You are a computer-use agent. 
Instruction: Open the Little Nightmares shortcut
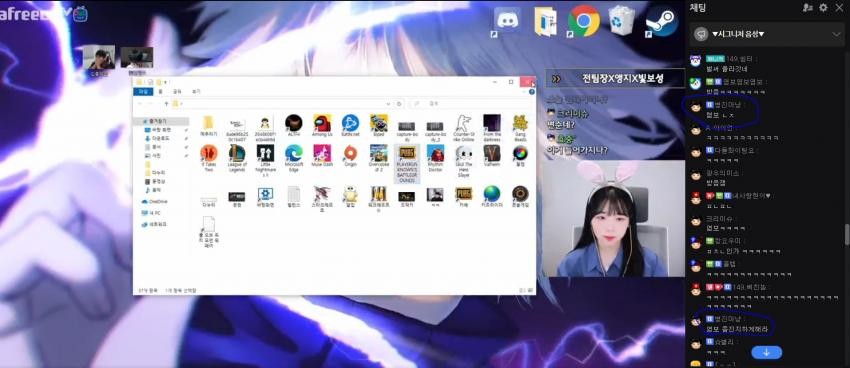265,161
